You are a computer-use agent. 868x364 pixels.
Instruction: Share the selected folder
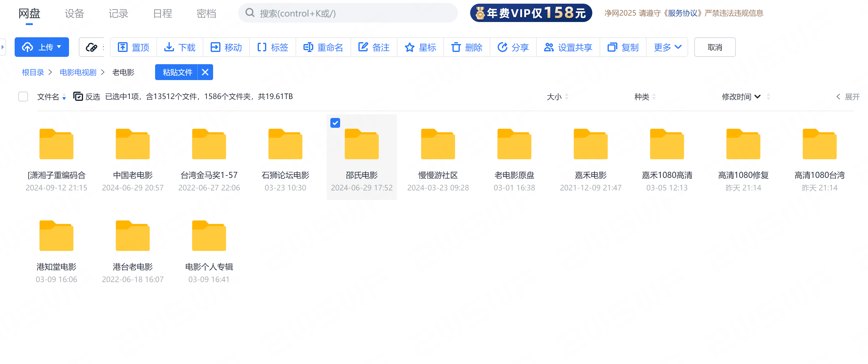click(x=513, y=47)
